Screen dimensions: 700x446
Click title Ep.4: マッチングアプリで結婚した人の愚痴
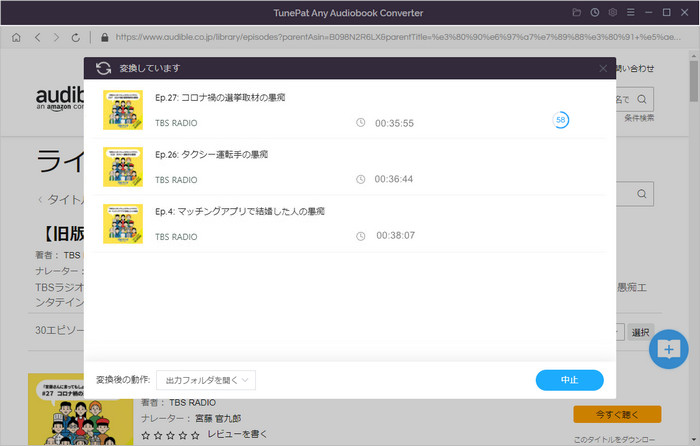[x=240, y=211]
